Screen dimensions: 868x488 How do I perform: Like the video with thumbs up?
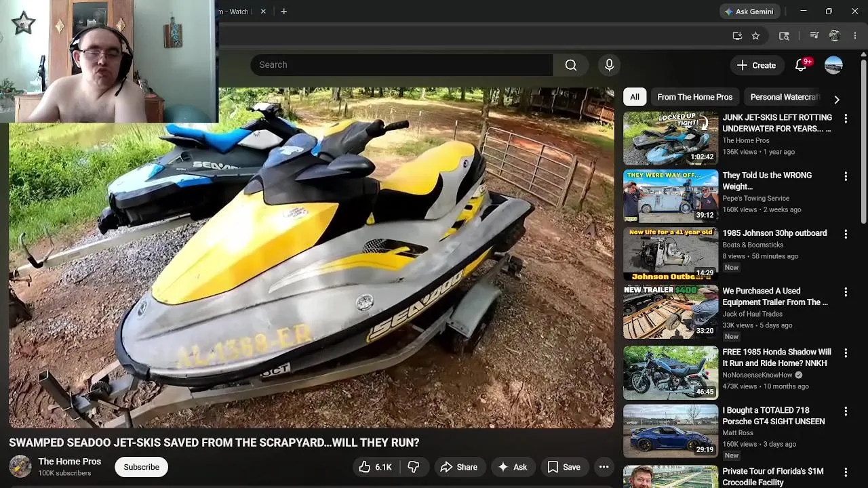pyautogui.click(x=374, y=467)
